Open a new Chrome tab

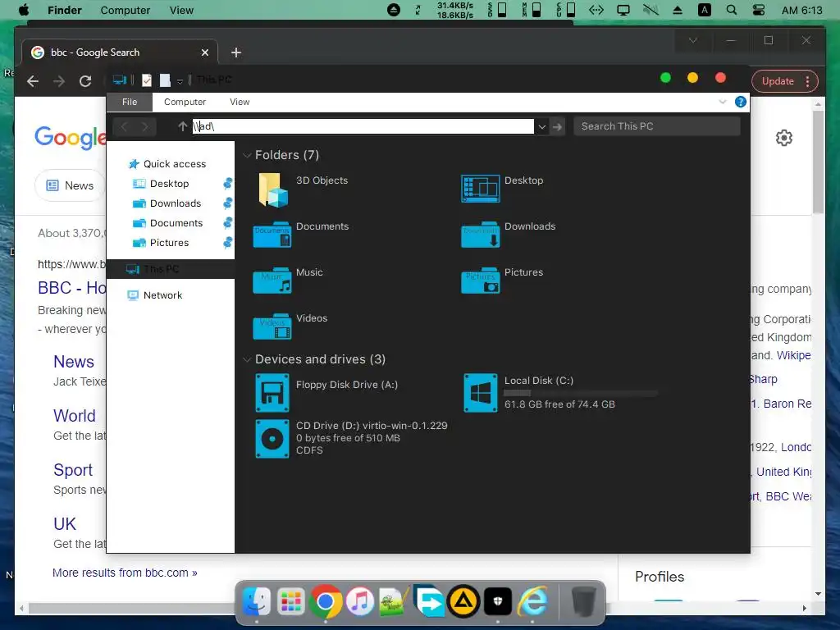pyautogui.click(x=235, y=52)
